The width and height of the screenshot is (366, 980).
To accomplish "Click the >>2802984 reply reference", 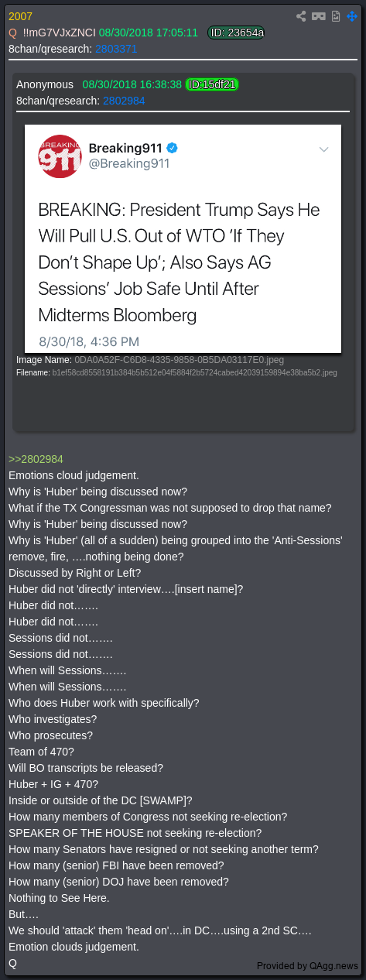I will (x=36, y=459).
